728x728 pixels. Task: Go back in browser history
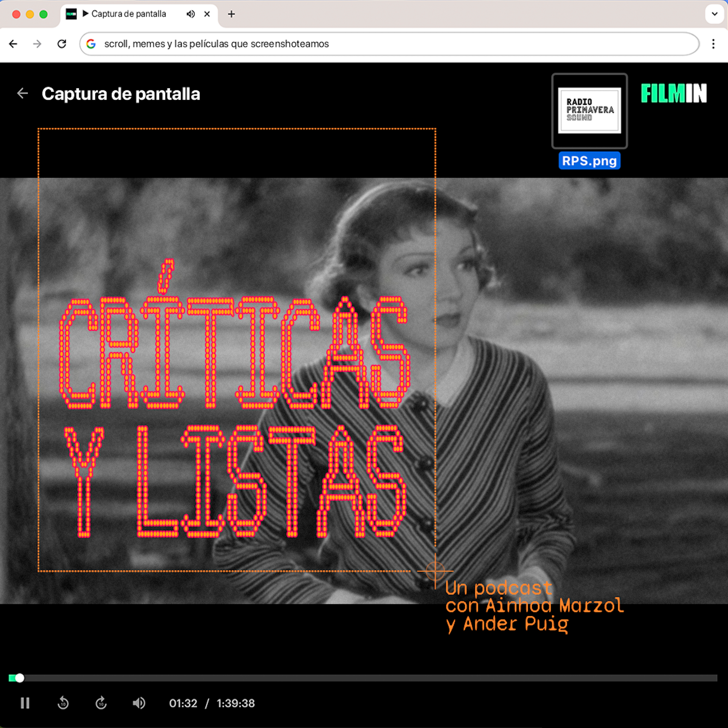[13, 44]
